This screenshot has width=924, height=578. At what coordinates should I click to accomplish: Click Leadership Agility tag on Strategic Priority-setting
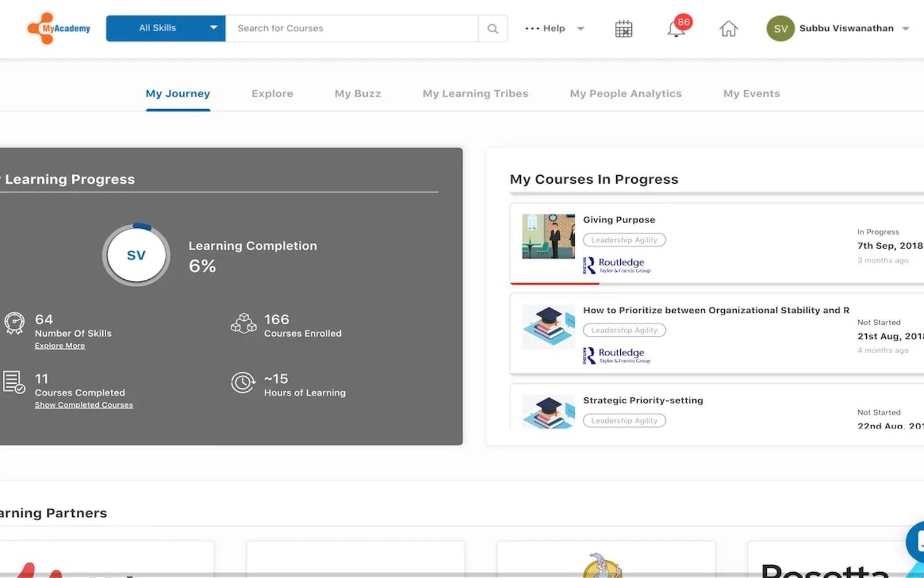point(624,421)
